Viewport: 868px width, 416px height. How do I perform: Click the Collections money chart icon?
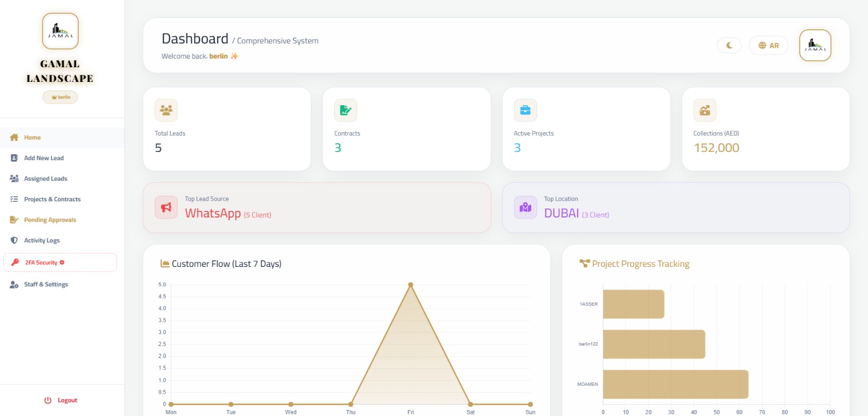(x=705, y=110)
